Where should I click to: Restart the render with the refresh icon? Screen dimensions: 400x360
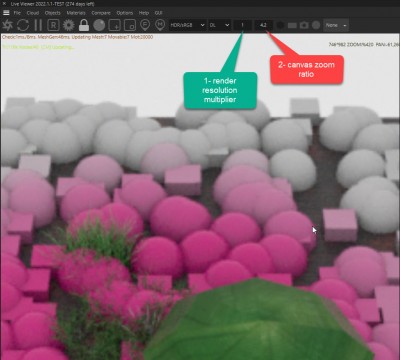click(x=23, y=25)
